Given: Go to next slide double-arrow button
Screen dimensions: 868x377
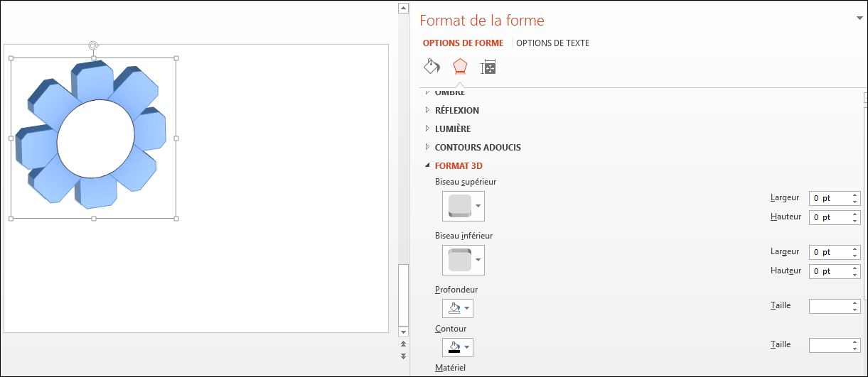Looking at the screenshot, I should 403,356.
